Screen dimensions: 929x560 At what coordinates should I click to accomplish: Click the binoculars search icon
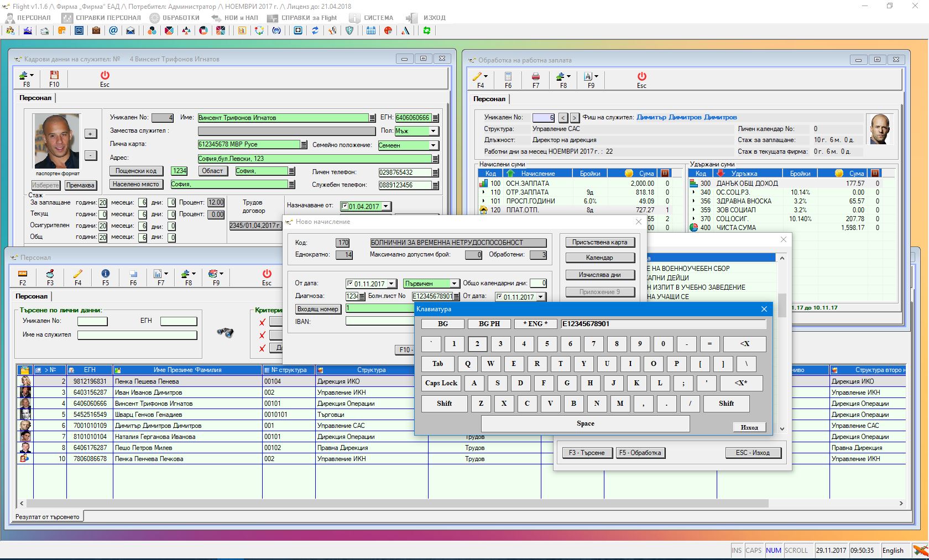225,332
